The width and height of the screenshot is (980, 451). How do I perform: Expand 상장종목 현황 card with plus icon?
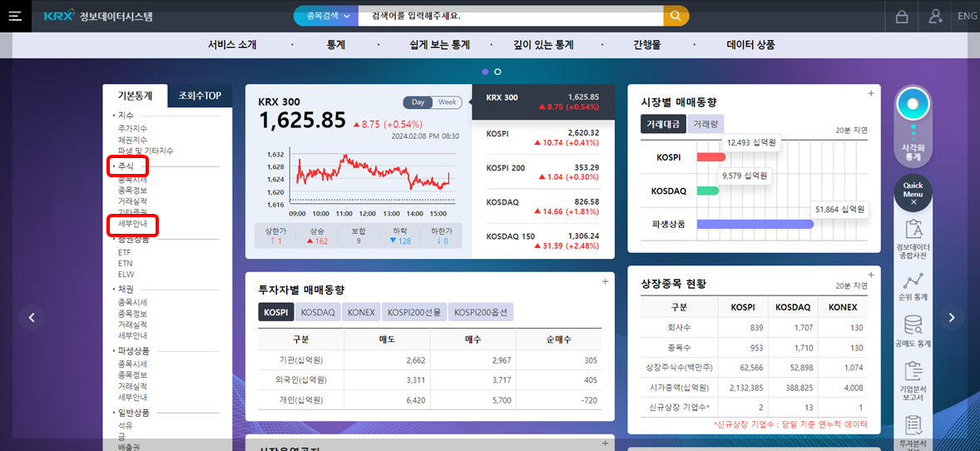tap(871, 275)
